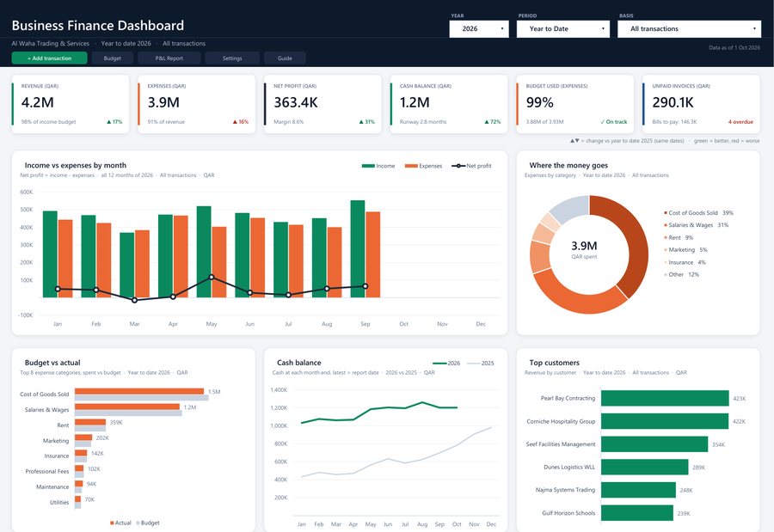
Task: Click the 'Marketing 5%' legend entry
Action: 685,250
